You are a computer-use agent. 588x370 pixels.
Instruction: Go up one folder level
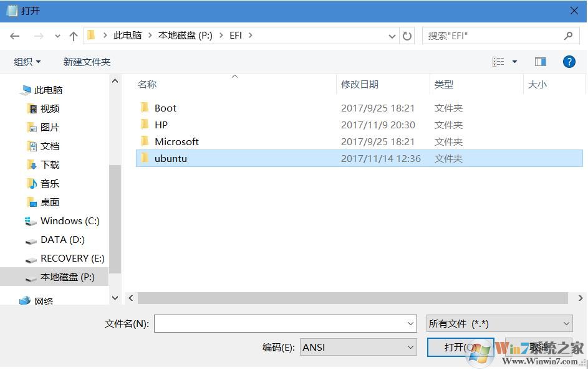pos(74,36)
